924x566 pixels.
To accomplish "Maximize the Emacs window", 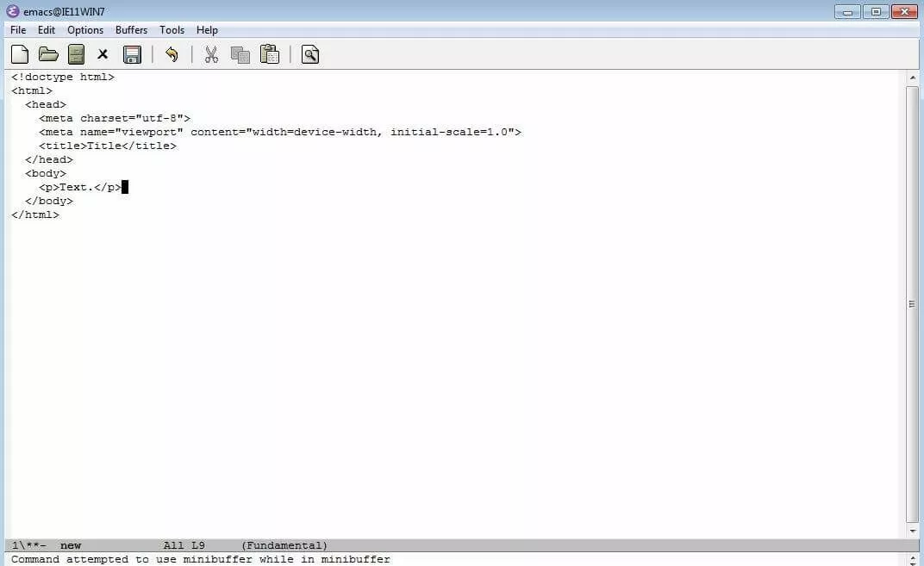I will click(x=876, y=12).
